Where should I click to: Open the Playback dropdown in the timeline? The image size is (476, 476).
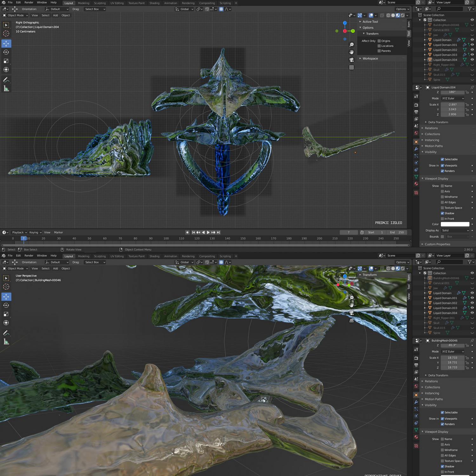coord(19,232)
